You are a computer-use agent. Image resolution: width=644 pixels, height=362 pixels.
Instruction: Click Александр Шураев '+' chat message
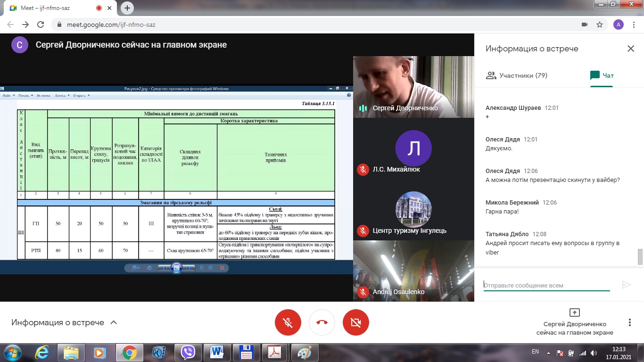(x=487, y=116)
